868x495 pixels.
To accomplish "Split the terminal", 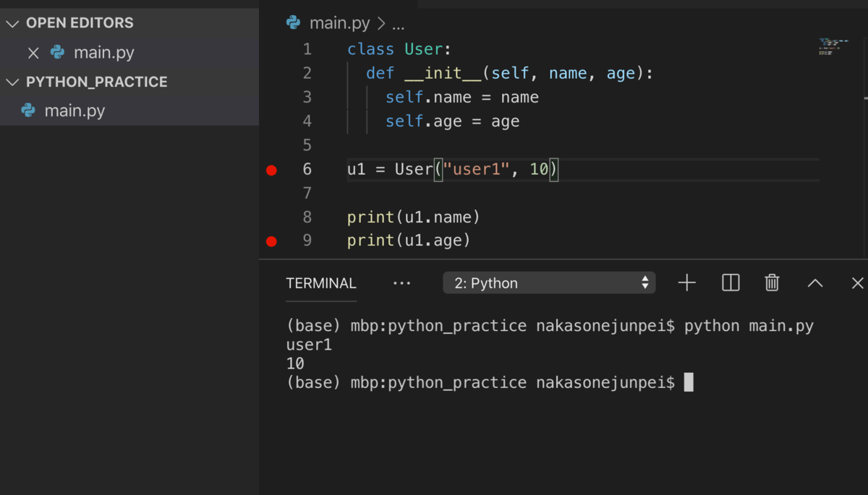I will pos(731,283).
